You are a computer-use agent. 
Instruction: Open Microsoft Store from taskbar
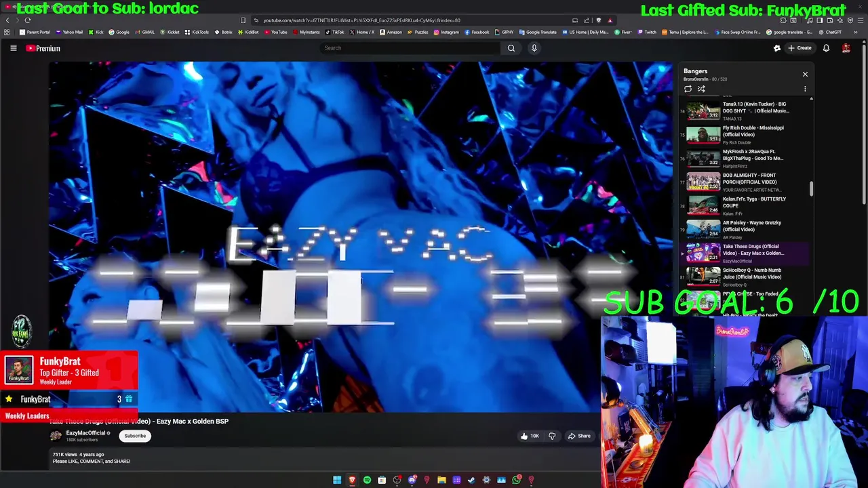(x=382, y=480)
